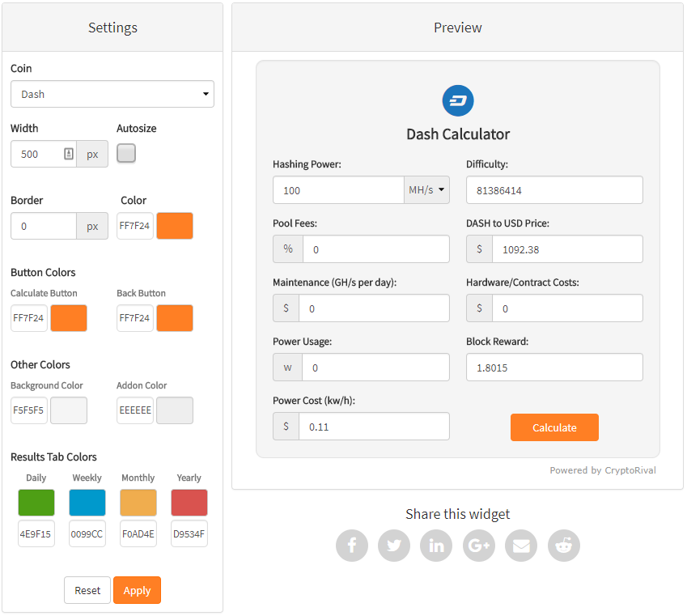Share widget on Reddit icon
The image size is (687, 616).
tap(563, 546)
